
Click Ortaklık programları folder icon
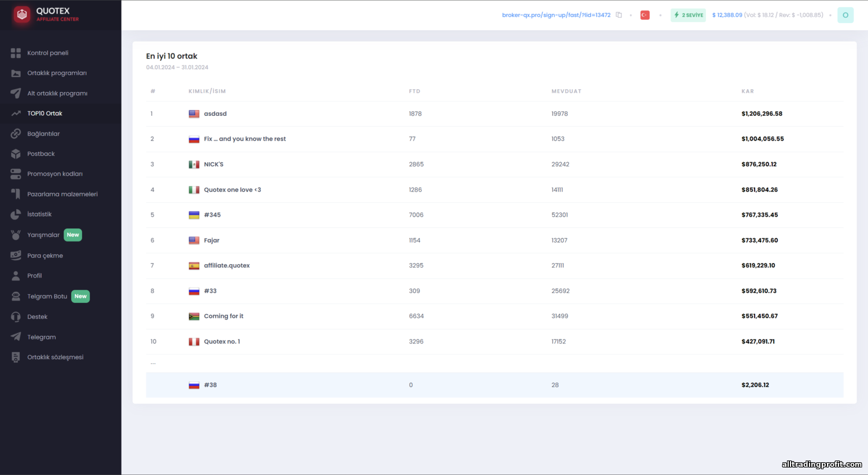(x=16, y=73)
